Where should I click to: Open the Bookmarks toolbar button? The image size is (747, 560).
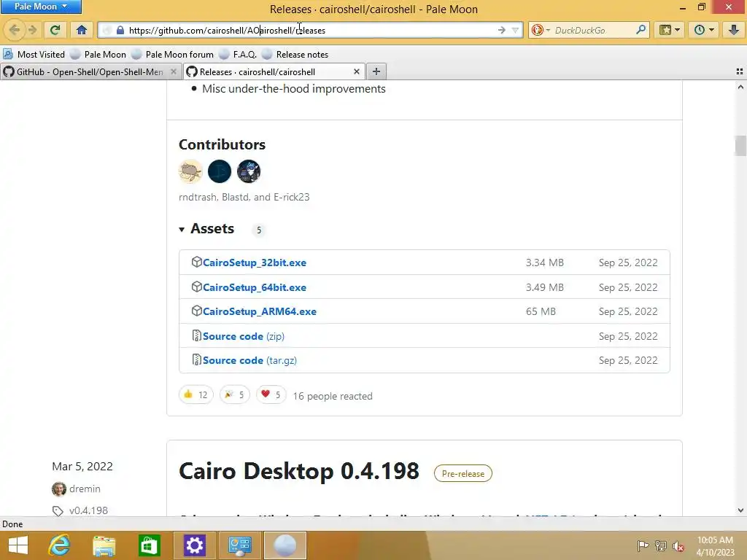coord(670,30)
